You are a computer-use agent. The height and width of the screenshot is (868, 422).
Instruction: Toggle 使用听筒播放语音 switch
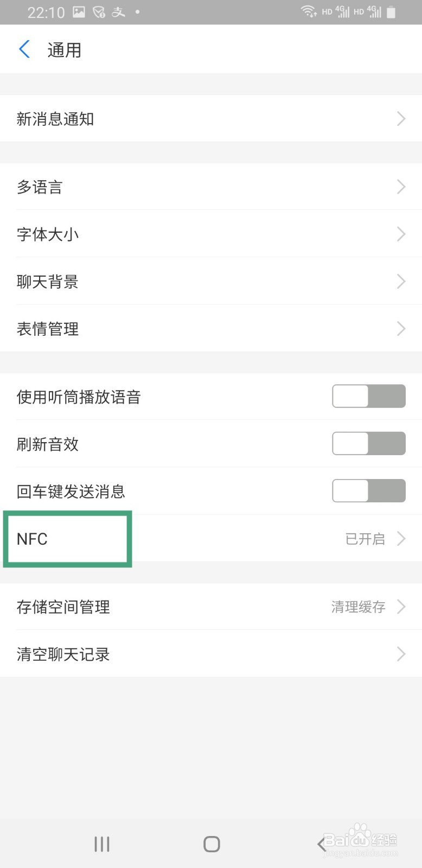point(368,397)
